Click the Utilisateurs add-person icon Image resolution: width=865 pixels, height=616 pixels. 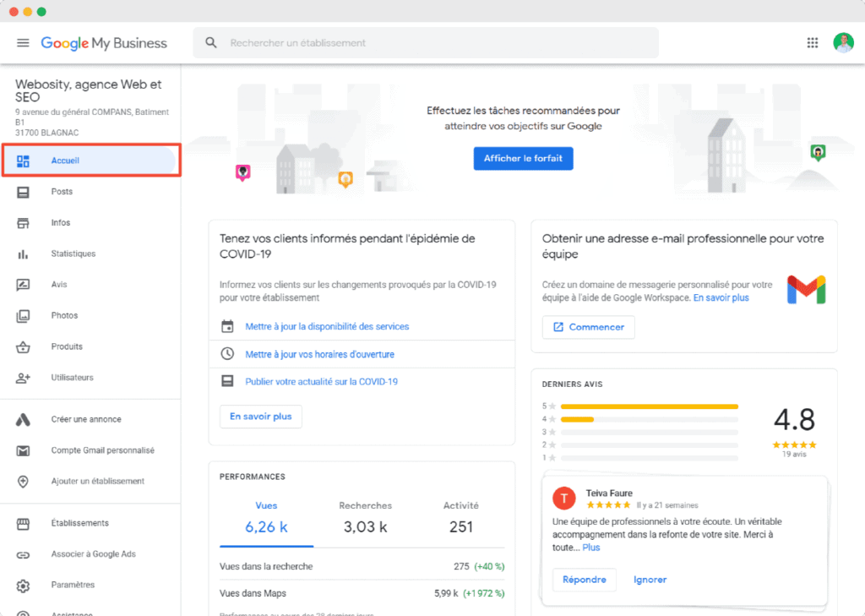[23, 378]
